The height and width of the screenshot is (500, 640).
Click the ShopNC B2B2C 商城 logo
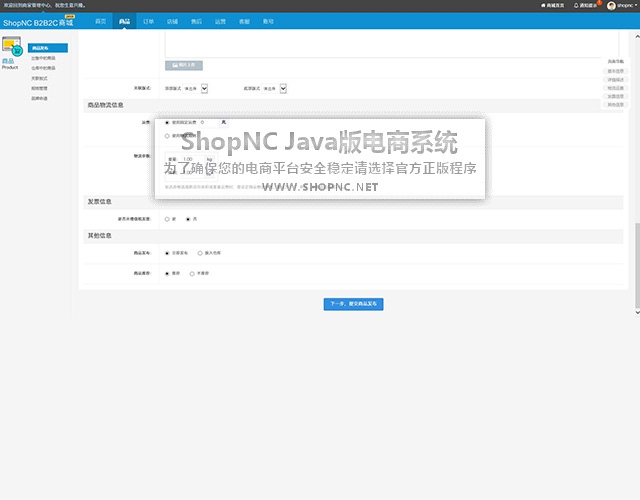tap(38, 22)
